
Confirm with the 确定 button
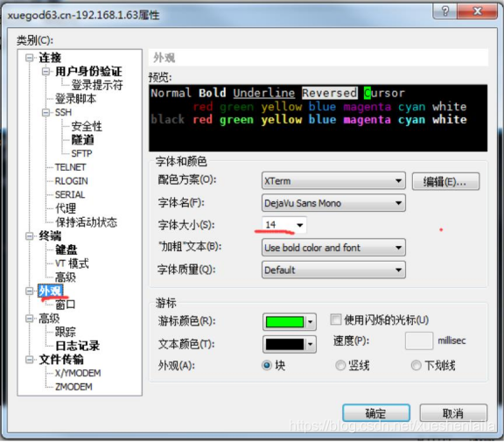(x=376, y=413)
